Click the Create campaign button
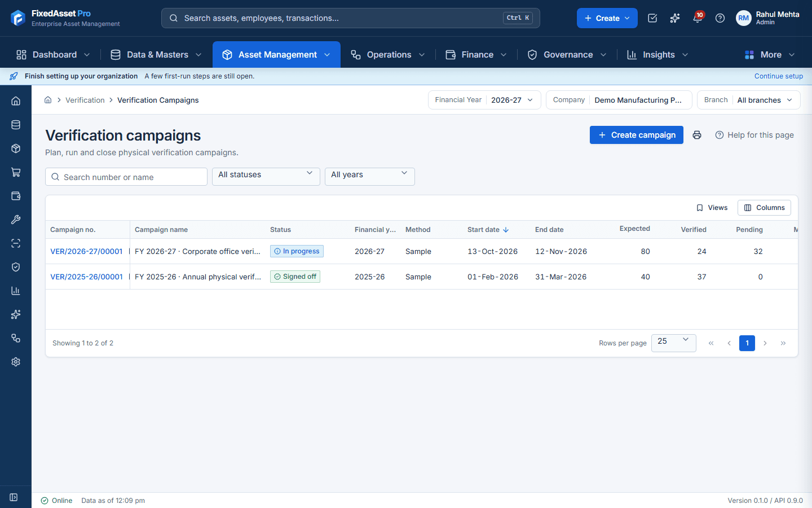Viewport: 812px width, 508px height. pos(637,135)
